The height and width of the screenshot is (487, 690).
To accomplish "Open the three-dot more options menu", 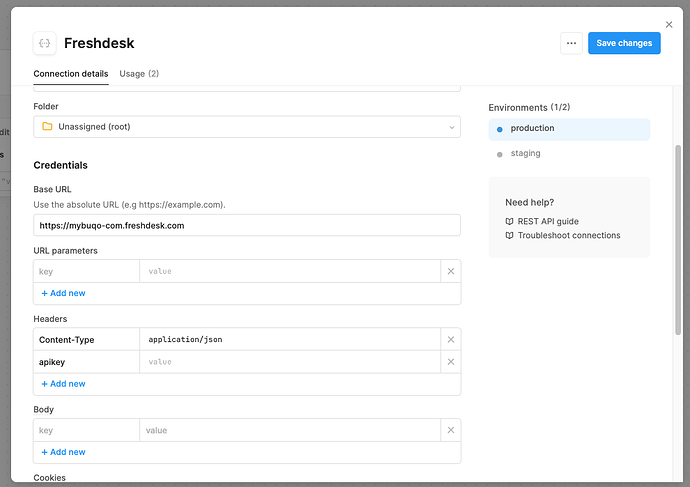I will (x=571, y=43).
